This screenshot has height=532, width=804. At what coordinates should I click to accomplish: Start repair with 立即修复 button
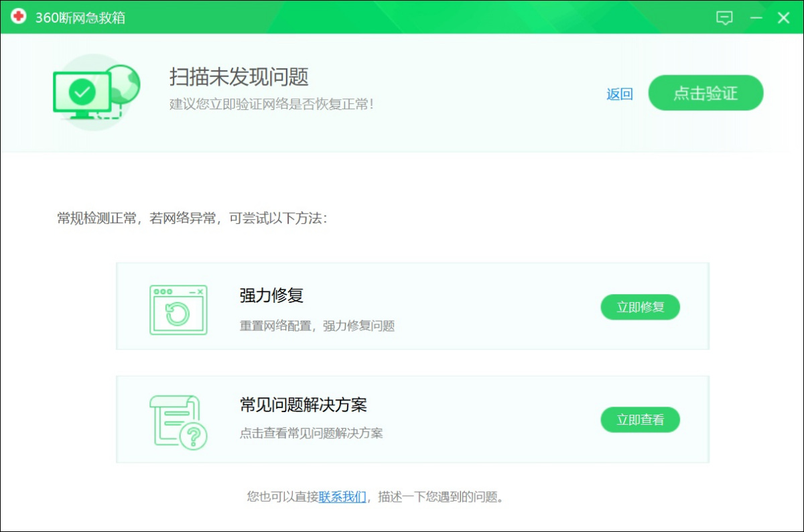pyautogui.click(x=640, y=307)
